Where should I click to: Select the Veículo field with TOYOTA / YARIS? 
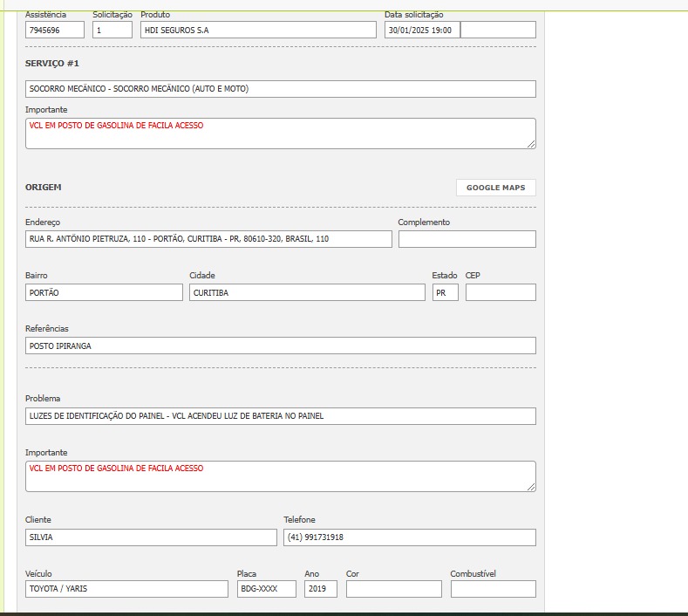[x=126, y=589]
